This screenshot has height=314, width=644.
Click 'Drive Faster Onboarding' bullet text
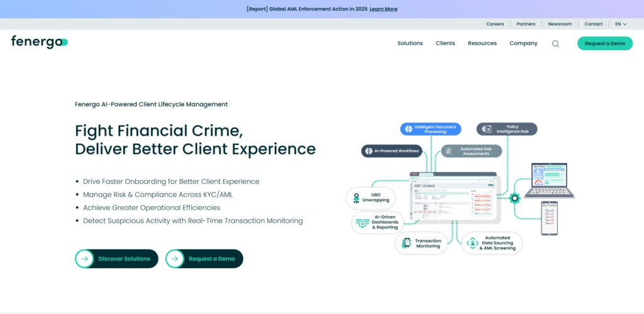171,181
